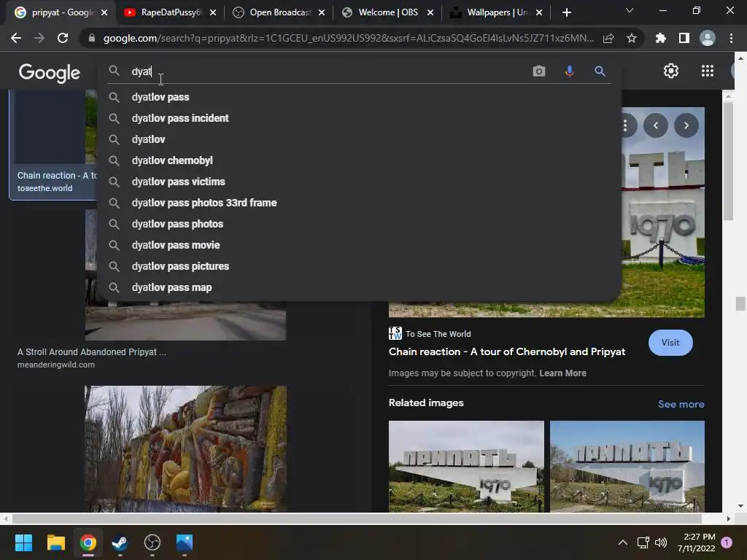Share this page icon in address bar
The height and width of the screenshot is (560, 747).
pos(608,39)
